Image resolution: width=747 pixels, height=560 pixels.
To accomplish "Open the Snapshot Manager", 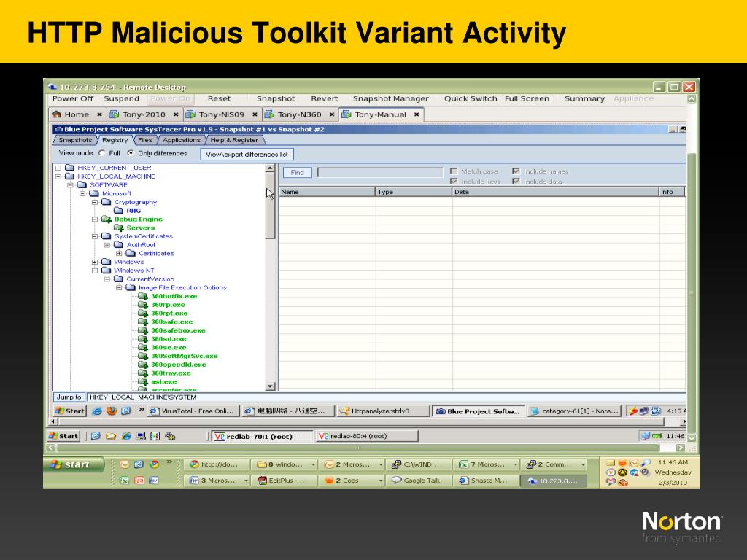I will point(391,98).
